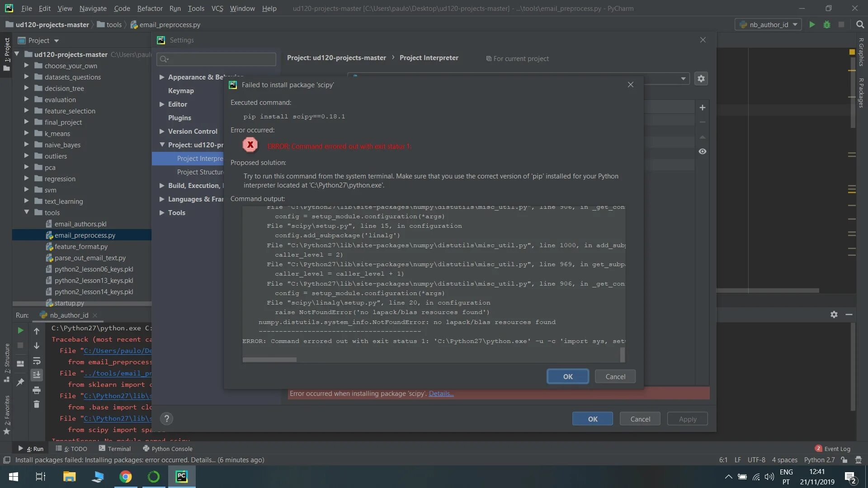Toggle soft-wrap in Run console
The width and height of the screenshot is (868, 488).
[37, 361]
